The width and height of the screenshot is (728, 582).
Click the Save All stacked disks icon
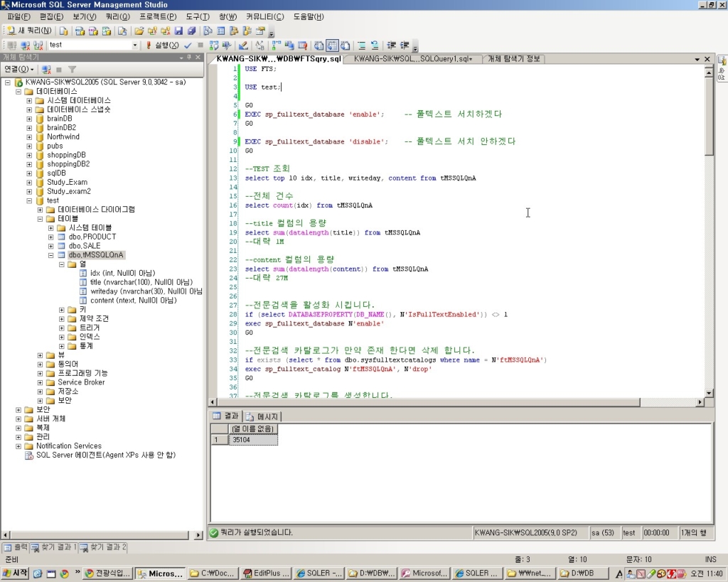coord(192,31)
